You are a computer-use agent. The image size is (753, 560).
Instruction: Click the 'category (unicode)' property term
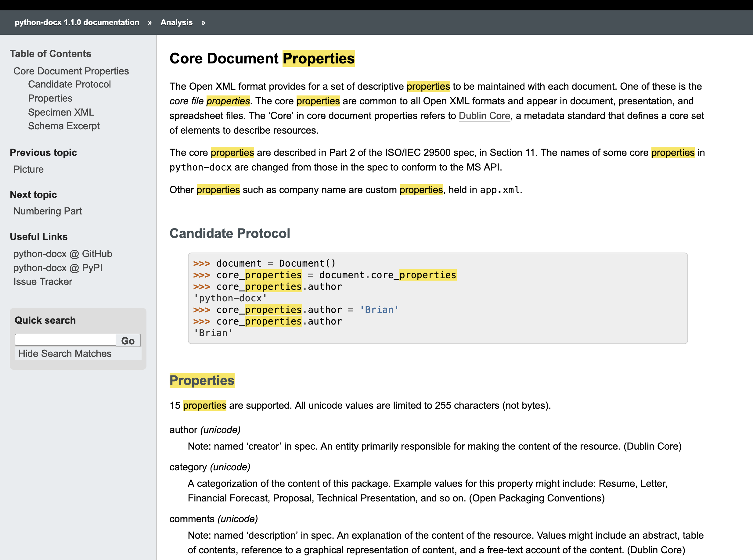[210, 467]
